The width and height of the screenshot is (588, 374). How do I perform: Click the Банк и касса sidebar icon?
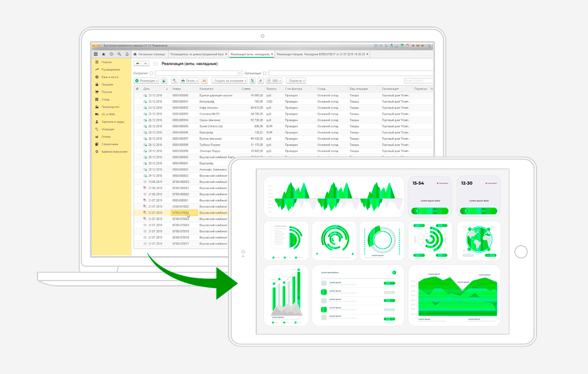pos(97,77)
